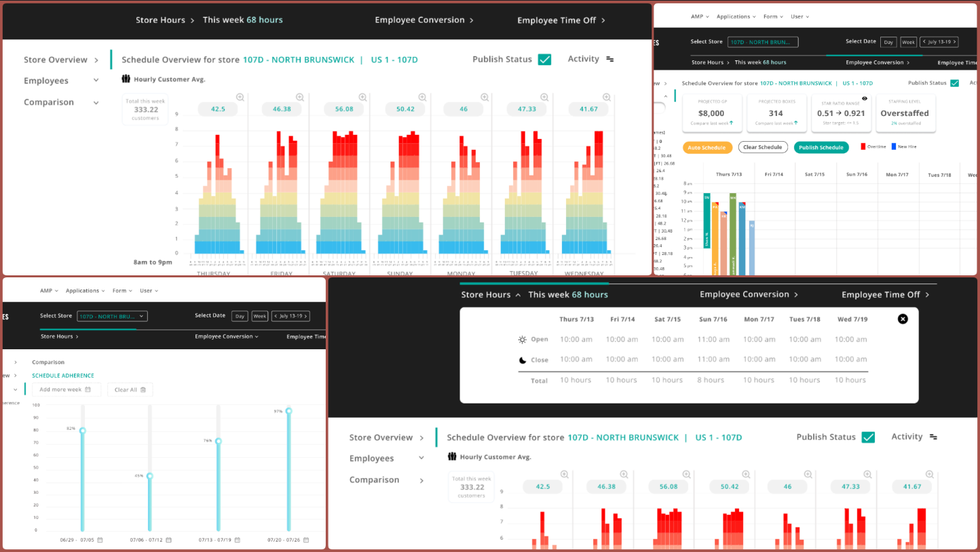
Task: Toggle Publish Status checkbox in bottom-right panel
Action: [x=868, y=437]
